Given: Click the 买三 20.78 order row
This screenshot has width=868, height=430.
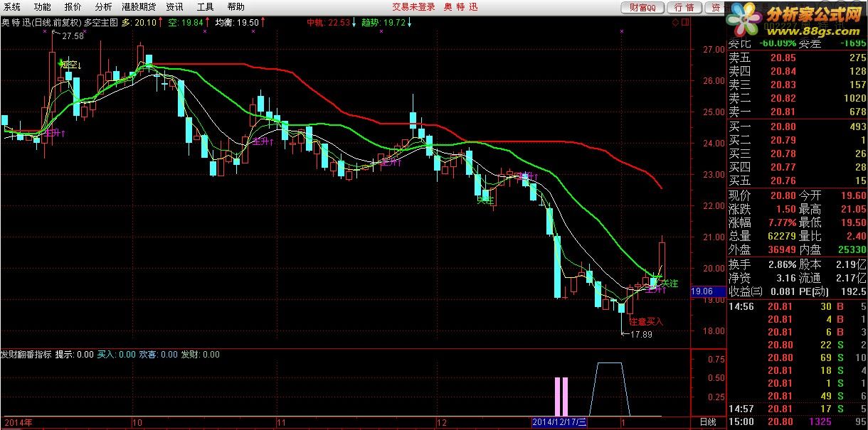Looking at the screenshot, I should coord(797,154).
